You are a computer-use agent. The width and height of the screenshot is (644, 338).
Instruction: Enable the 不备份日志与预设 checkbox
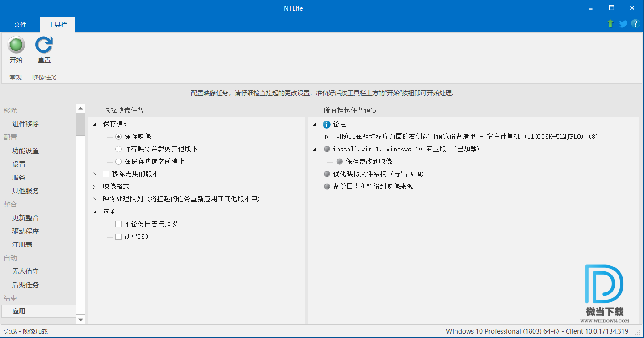(118, 224)
